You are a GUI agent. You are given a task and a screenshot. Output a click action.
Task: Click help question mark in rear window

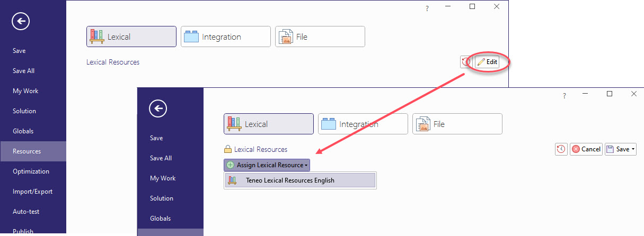(x=427, y=9)
